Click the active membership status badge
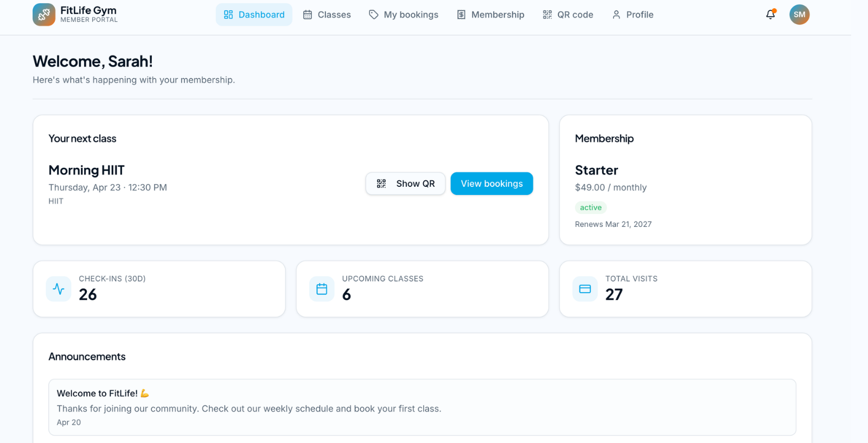 [x=591, y=207]
